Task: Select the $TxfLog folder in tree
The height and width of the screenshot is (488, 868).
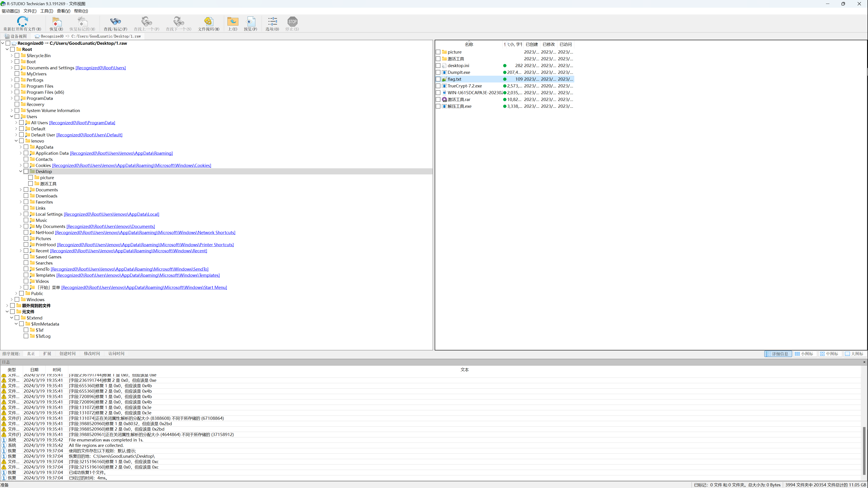Action: pyautogui.click(x=43, y=336)
